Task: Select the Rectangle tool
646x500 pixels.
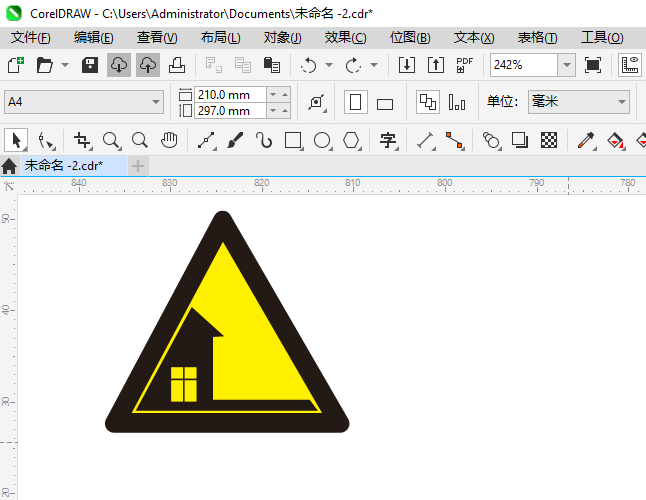Action: 293,140
